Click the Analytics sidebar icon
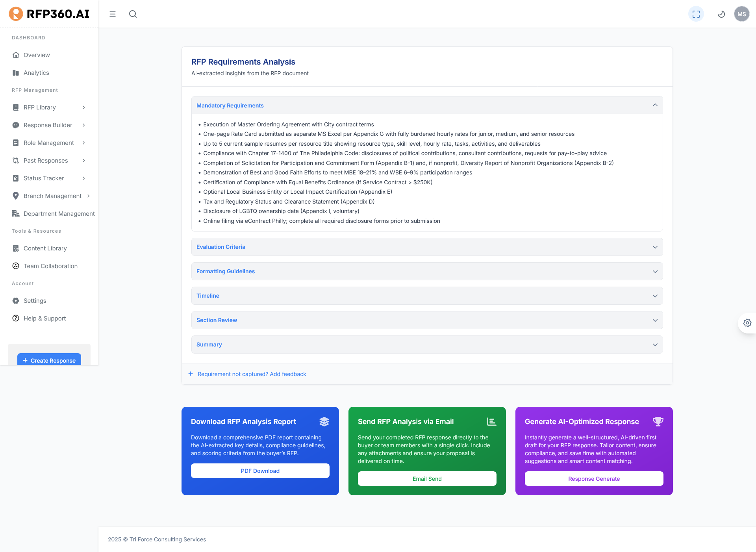 coord(16,73)
